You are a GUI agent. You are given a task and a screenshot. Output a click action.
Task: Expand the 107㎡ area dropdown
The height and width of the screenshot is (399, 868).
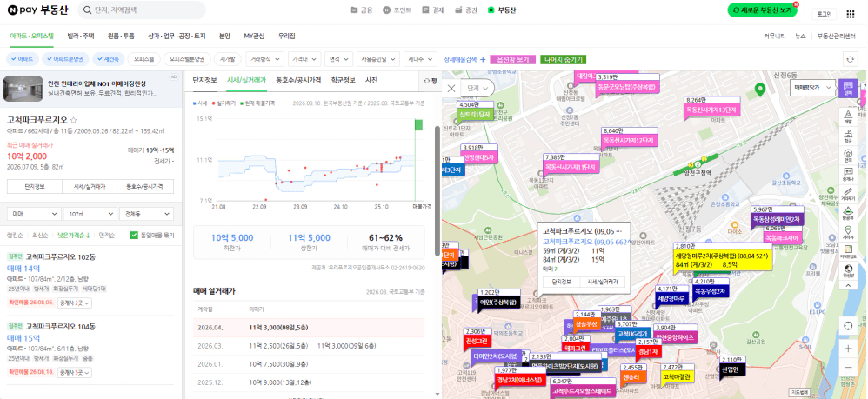(89, 214)
